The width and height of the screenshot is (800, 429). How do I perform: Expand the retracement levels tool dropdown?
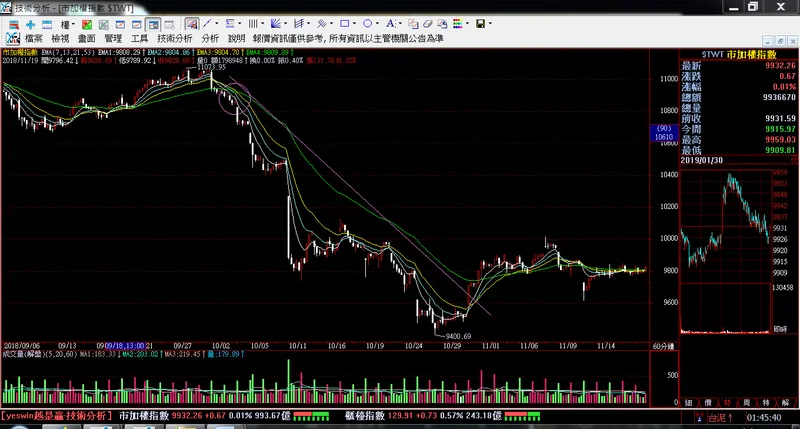pyautogui.click(x=239, y=23)
